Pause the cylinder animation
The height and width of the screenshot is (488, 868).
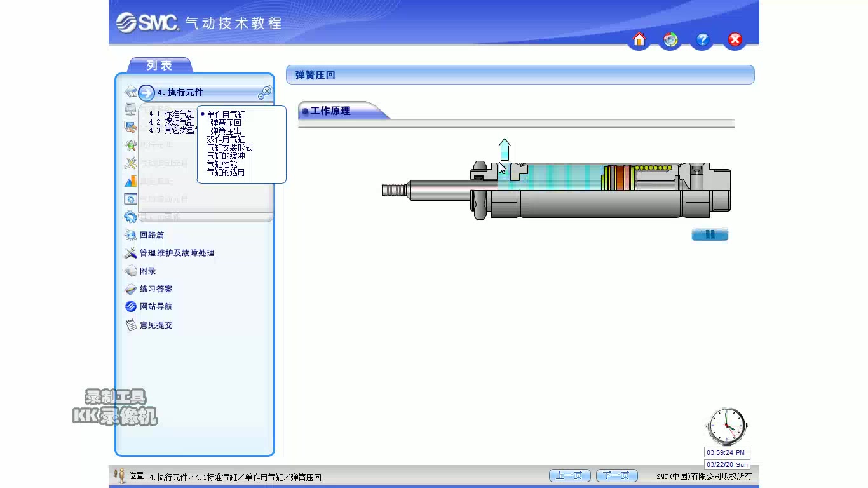(x=710, y=234)
